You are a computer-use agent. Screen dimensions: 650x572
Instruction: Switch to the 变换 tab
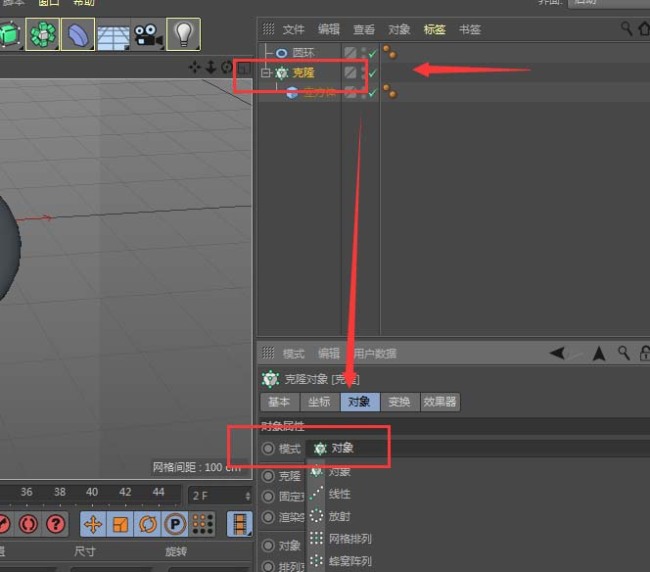coord(400,402)
